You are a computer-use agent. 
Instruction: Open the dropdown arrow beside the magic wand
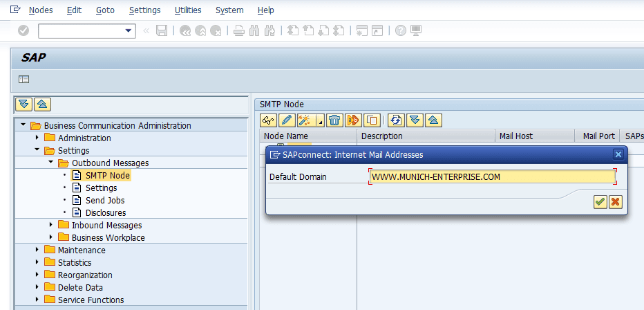[321, 120]
